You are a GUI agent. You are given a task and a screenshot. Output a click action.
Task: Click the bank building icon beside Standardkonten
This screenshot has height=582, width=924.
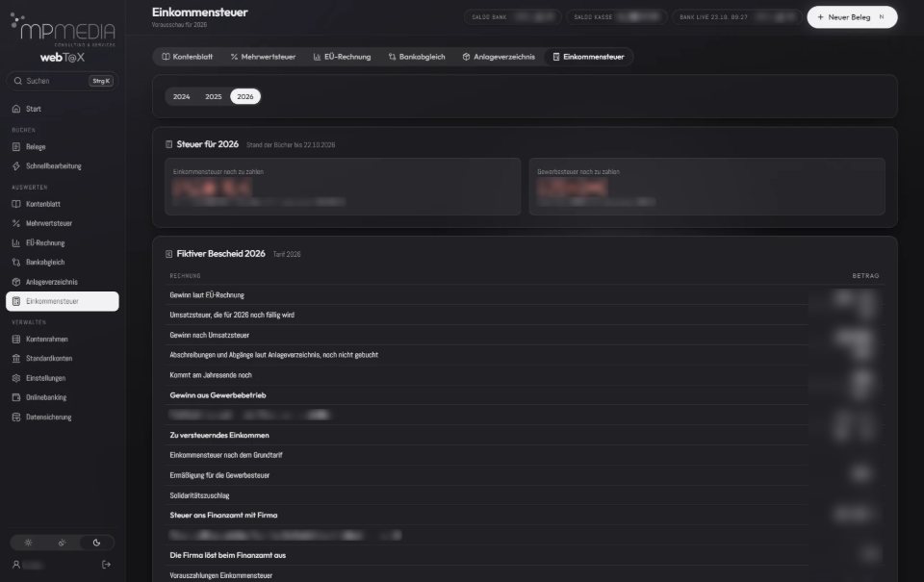16,358
